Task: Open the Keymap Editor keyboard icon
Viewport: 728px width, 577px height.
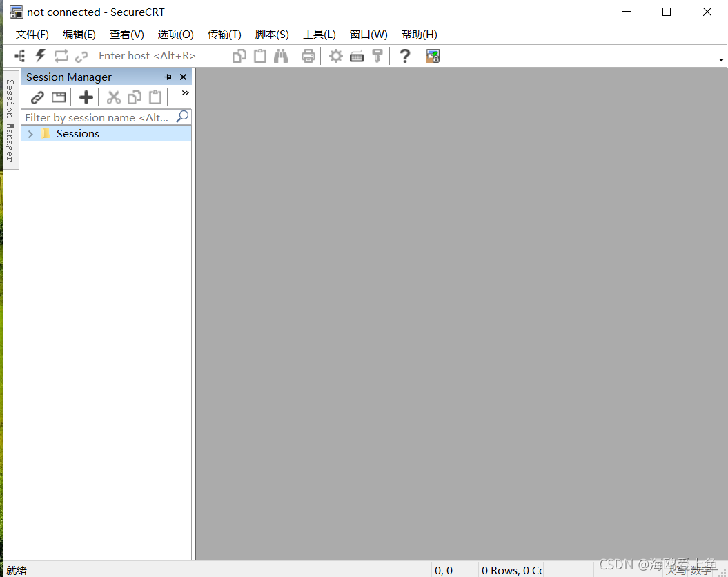Action: click(x=357, y=57)
